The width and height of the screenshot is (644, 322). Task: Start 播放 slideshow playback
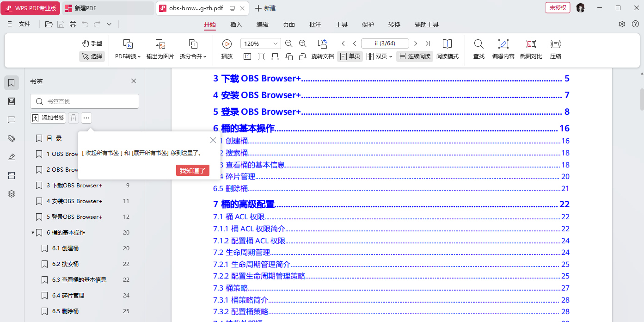point(227,50)
